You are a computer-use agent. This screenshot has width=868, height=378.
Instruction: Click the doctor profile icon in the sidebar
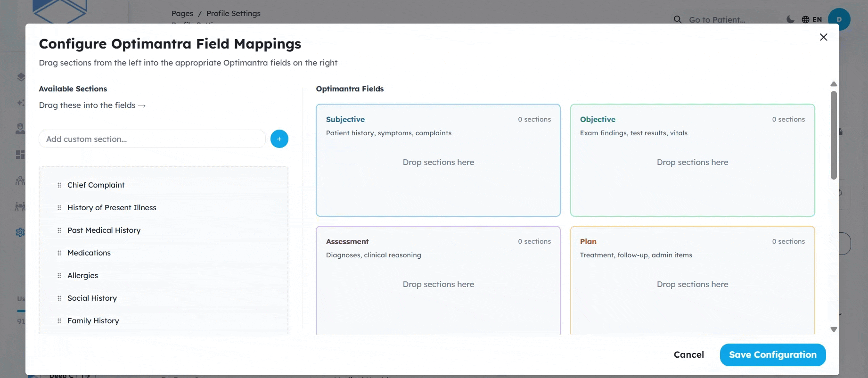coord(21,129)
